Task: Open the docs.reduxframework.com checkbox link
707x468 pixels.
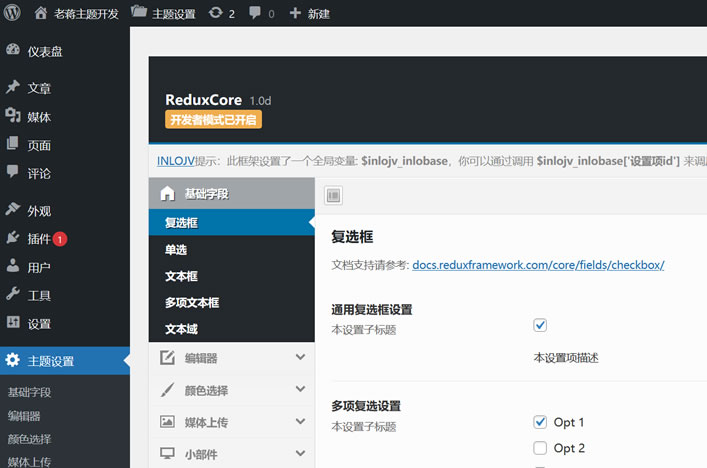Action: [538, 265]
